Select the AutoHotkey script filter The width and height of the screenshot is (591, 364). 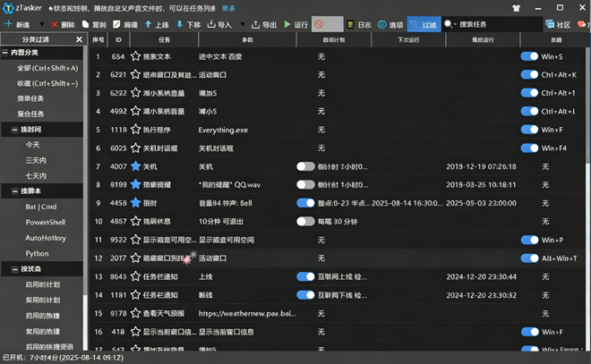pos(46,238)
